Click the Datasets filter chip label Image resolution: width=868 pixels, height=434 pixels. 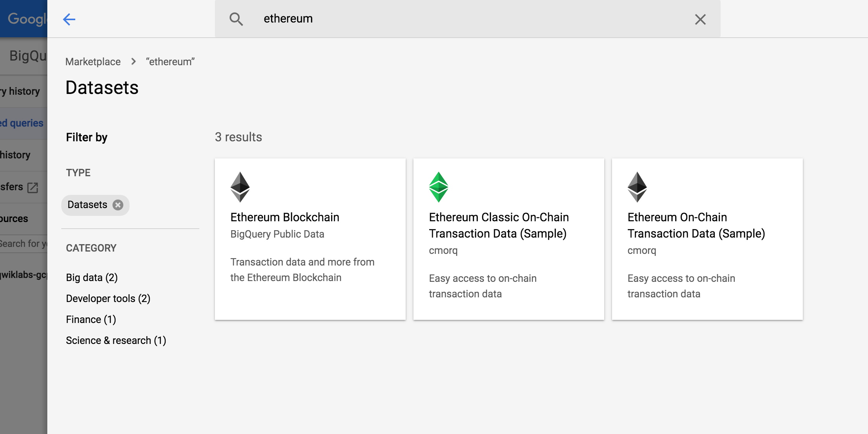87,205
